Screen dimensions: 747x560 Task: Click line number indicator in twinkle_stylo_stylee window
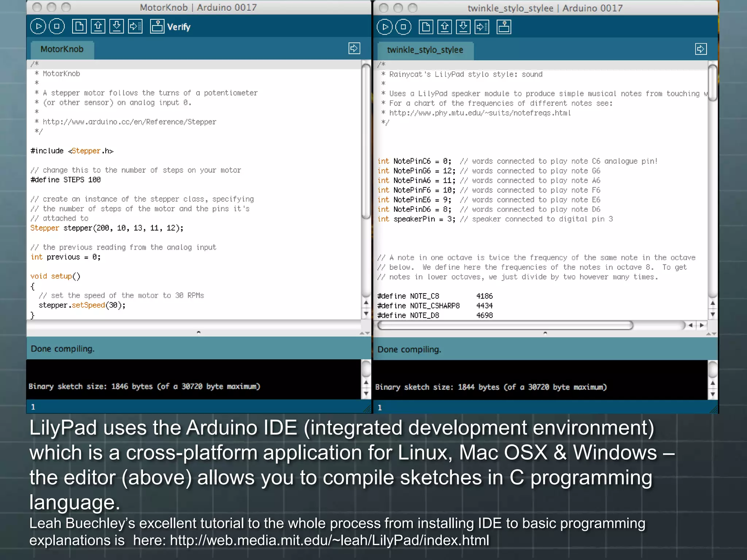click(x=380, y=408)
